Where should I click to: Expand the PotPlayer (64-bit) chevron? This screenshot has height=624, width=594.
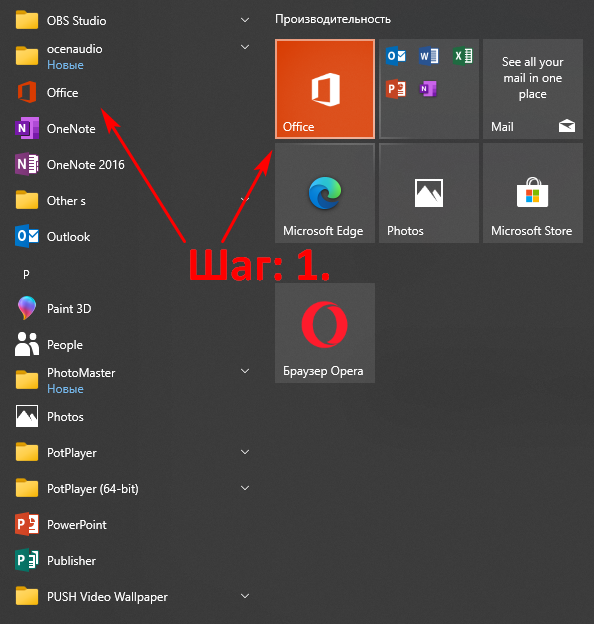[x=245, y=488]
